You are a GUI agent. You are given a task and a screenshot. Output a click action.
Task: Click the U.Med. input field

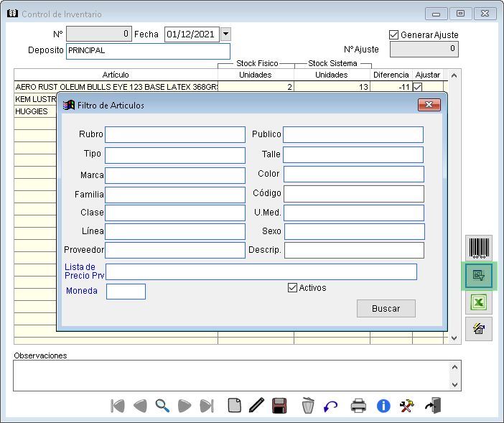pos(354,213)
